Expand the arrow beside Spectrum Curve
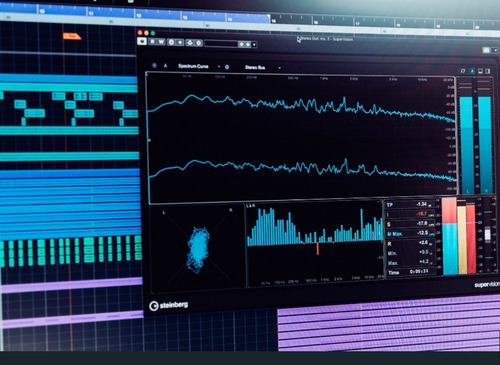 pyautogui.click(x=219, y=67)
